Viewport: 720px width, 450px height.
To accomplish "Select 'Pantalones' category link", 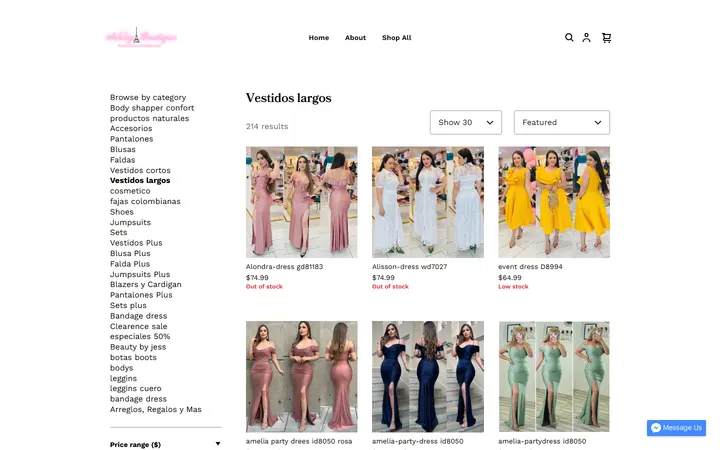I will coord(131,139).
